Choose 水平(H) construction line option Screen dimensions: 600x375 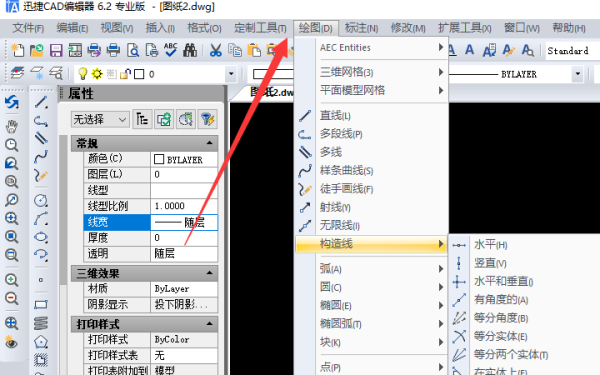(x=491, y=245)
